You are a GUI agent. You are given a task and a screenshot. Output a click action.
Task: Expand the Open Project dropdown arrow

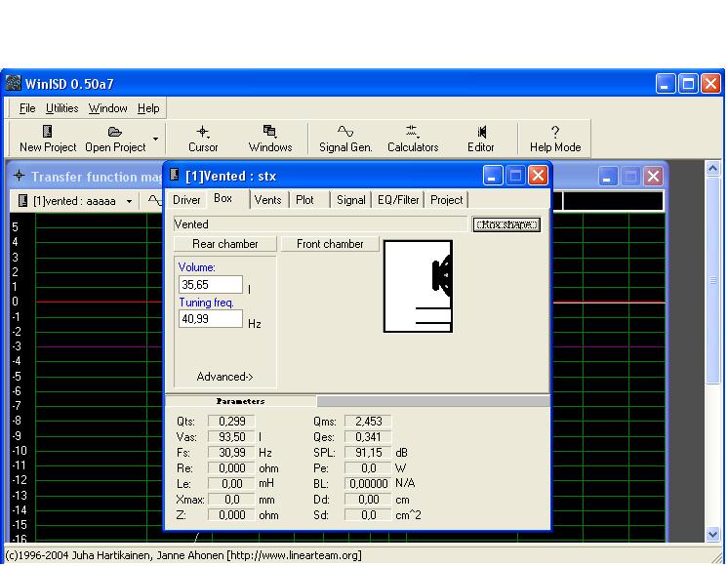tap(155, 139)
